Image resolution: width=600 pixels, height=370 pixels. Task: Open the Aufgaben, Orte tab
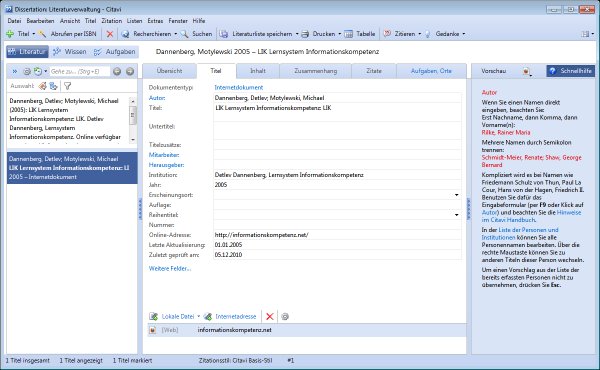(431, 71)
